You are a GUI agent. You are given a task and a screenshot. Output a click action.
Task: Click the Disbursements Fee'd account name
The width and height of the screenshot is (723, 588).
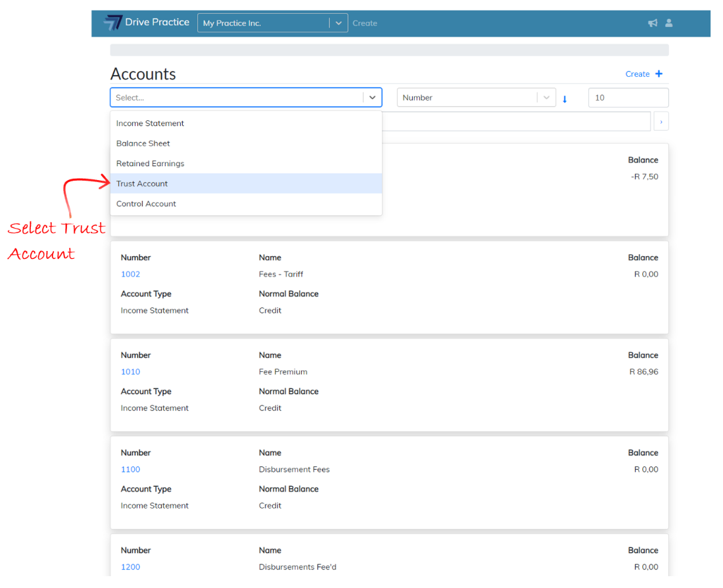297,567
